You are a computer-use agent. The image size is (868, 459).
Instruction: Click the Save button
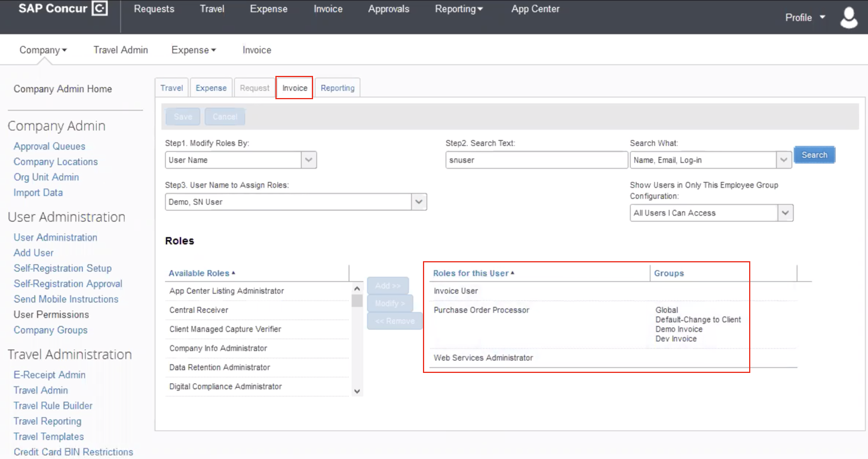tap(183, 117)
